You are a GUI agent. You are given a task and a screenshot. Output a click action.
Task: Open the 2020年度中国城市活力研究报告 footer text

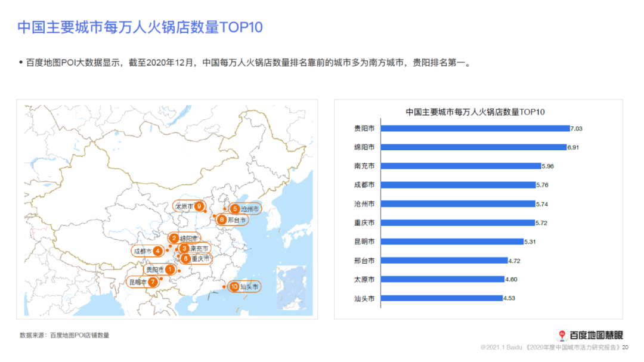point(574,347)
